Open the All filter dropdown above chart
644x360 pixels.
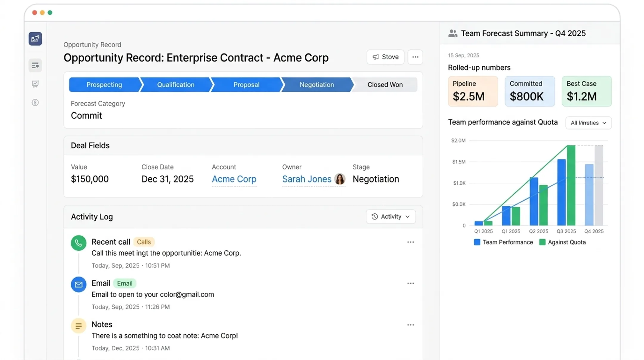point(588,123)
